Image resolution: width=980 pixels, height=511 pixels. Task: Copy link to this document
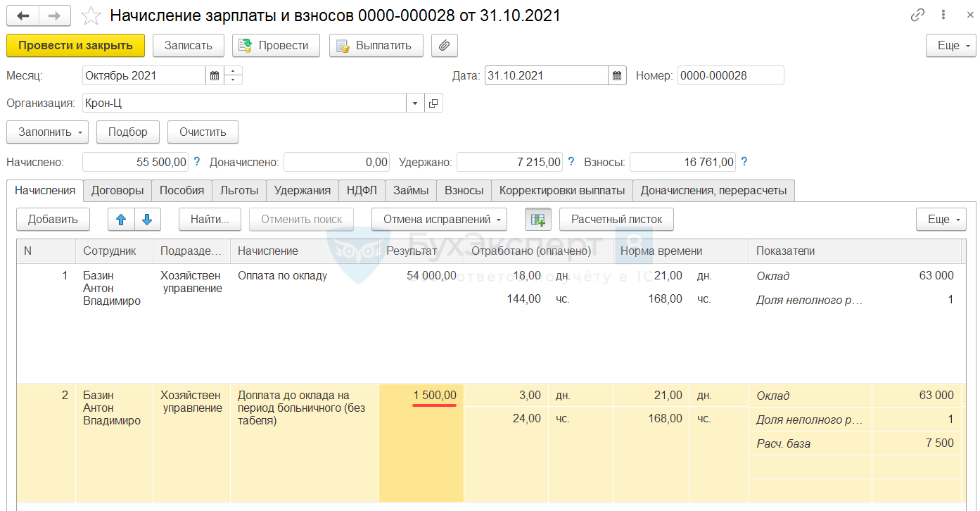917,15
